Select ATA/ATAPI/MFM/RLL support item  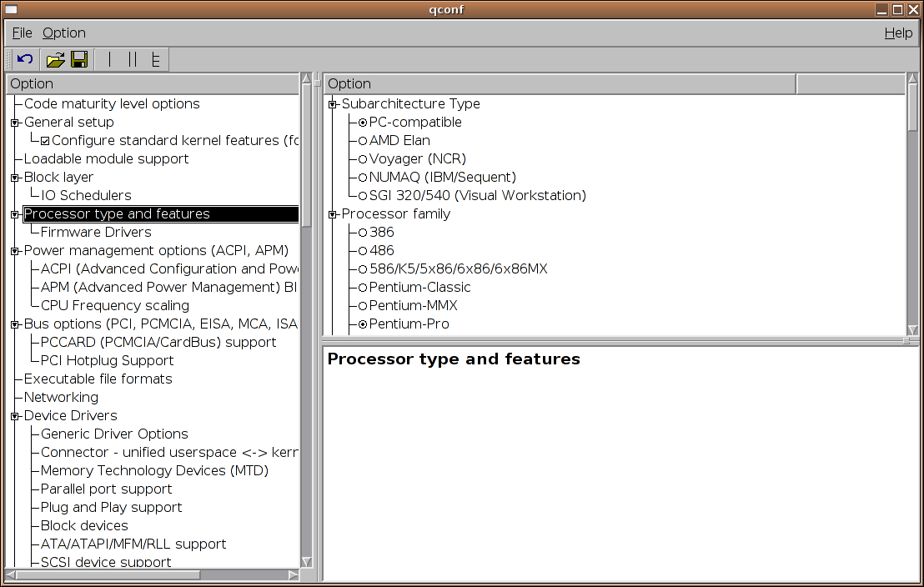pos(133,544)
